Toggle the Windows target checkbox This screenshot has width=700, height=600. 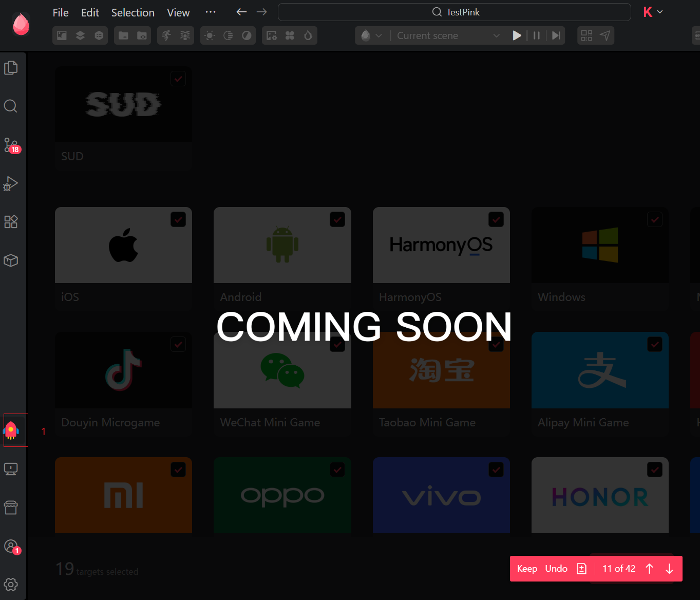click(655, 219)
